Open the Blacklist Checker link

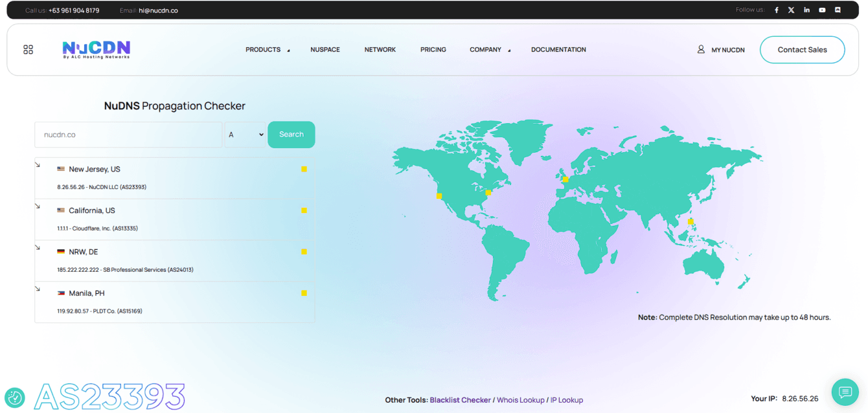[x=461, y=399]
